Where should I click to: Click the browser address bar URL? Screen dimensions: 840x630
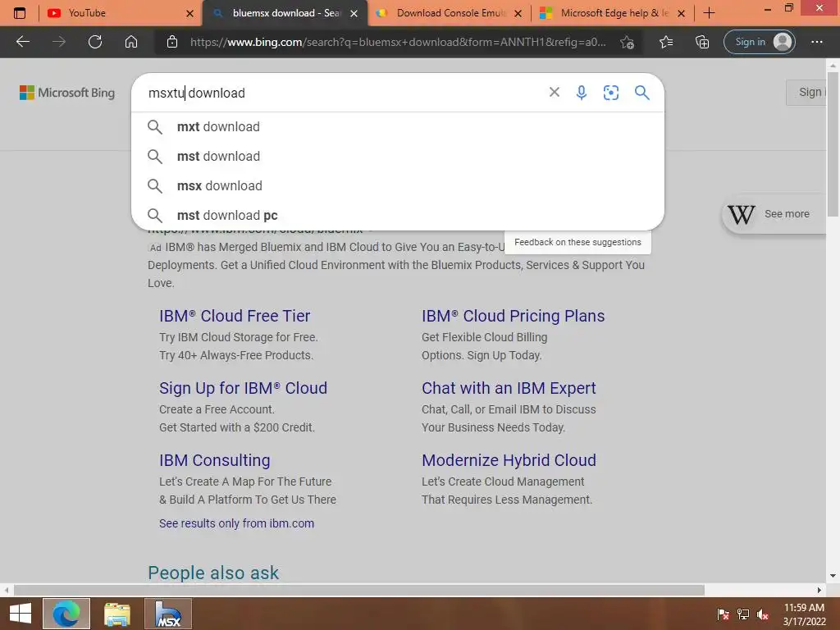tap(398, 42)
